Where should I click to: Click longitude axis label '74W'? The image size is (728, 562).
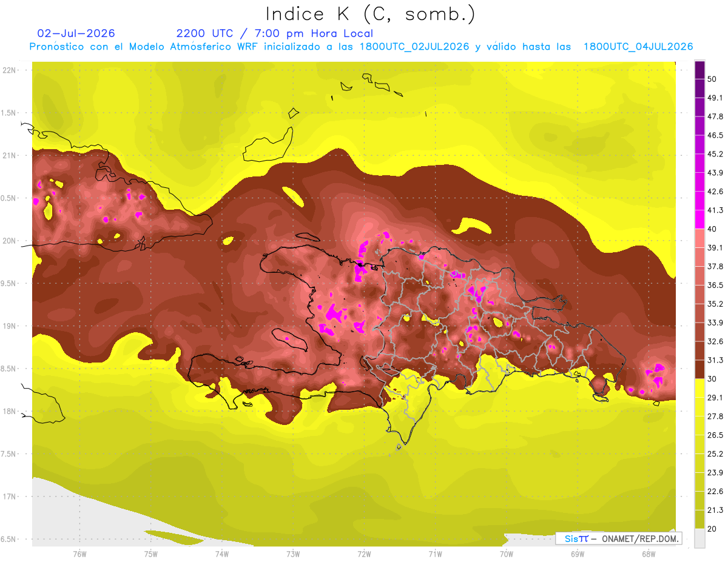(222, 554)
